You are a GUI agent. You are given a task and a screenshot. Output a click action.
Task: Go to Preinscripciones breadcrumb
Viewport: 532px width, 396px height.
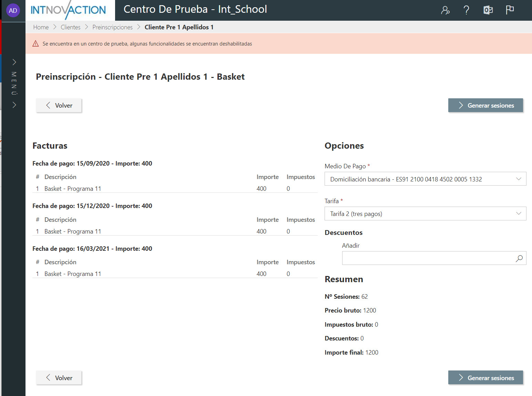pos(112,27)
